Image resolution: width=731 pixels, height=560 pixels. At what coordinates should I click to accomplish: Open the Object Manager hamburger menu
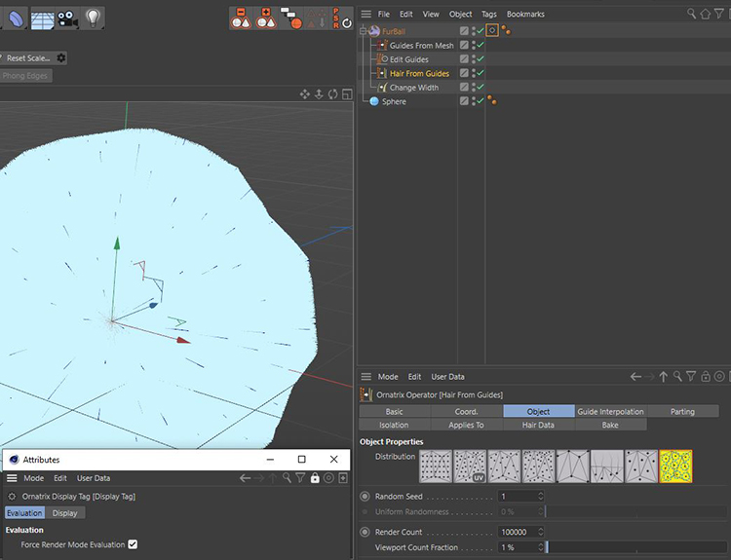click(x=365, y=14)
